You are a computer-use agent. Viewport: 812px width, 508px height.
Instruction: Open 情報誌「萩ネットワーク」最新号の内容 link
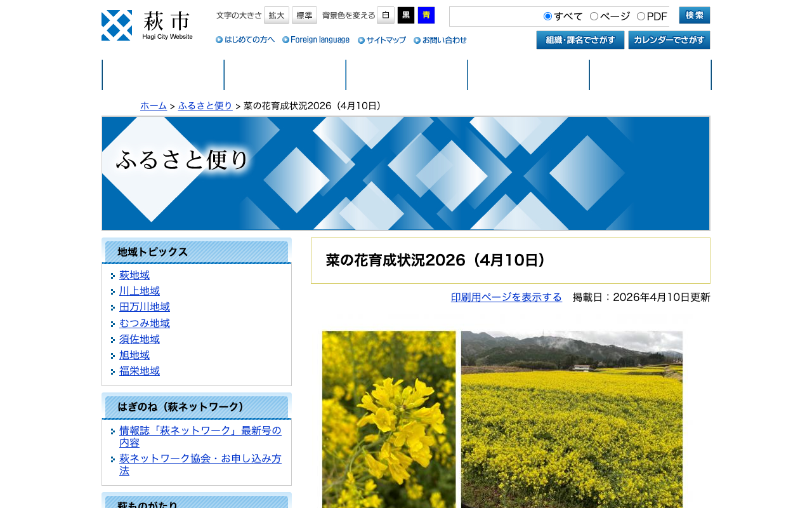pos(200,437)
